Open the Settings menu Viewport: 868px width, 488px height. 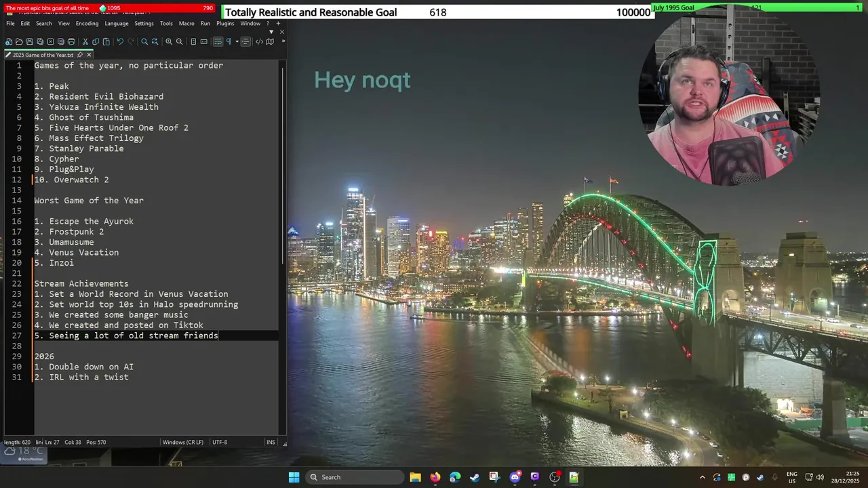(x=144, y=23)
